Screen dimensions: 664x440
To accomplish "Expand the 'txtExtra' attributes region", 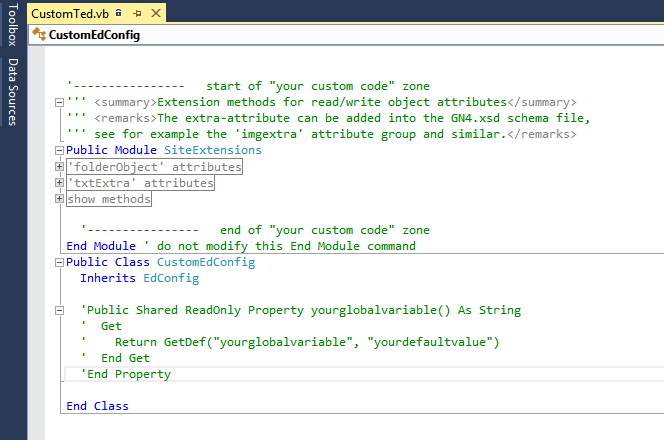I will (x=60, y=183).
